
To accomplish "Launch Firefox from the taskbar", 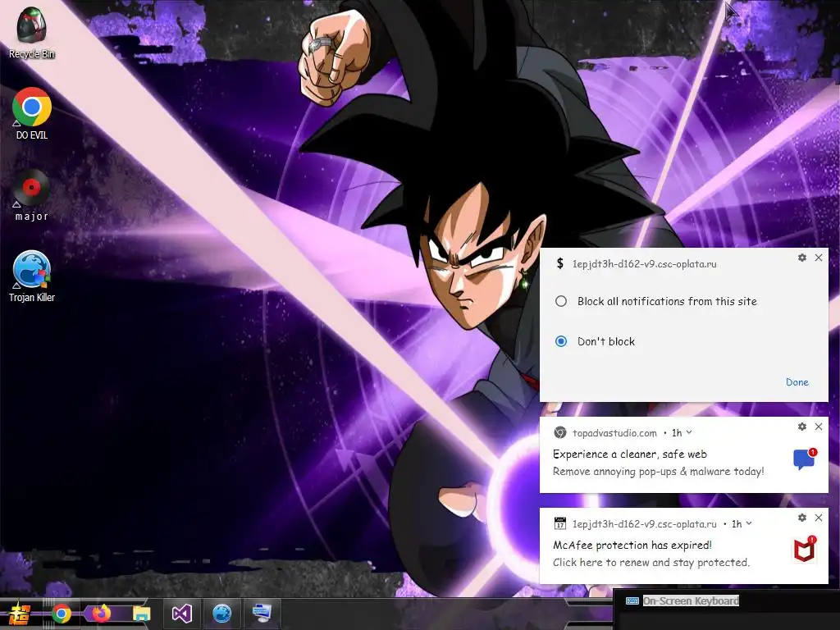I will coord(101,614).
